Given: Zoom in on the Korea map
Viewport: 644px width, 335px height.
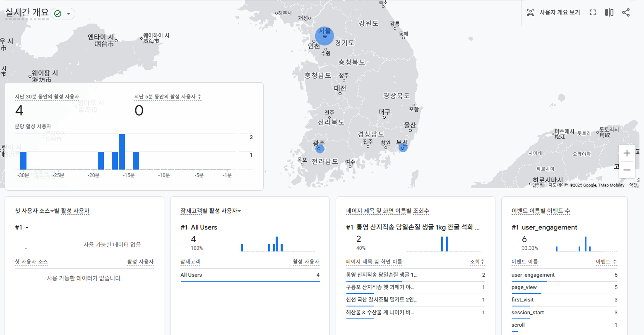Looking at the screenshot, I should tap(627, 153).
